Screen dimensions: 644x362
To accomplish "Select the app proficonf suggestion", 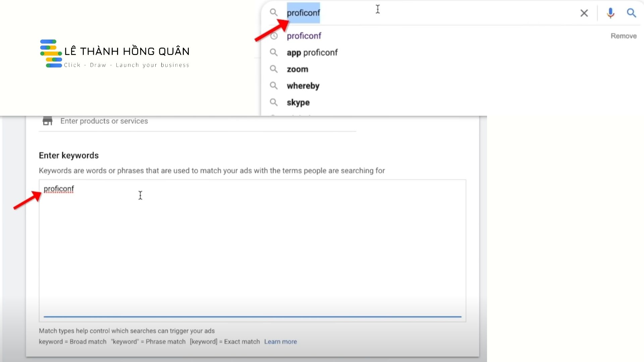I will click(312, 52).
